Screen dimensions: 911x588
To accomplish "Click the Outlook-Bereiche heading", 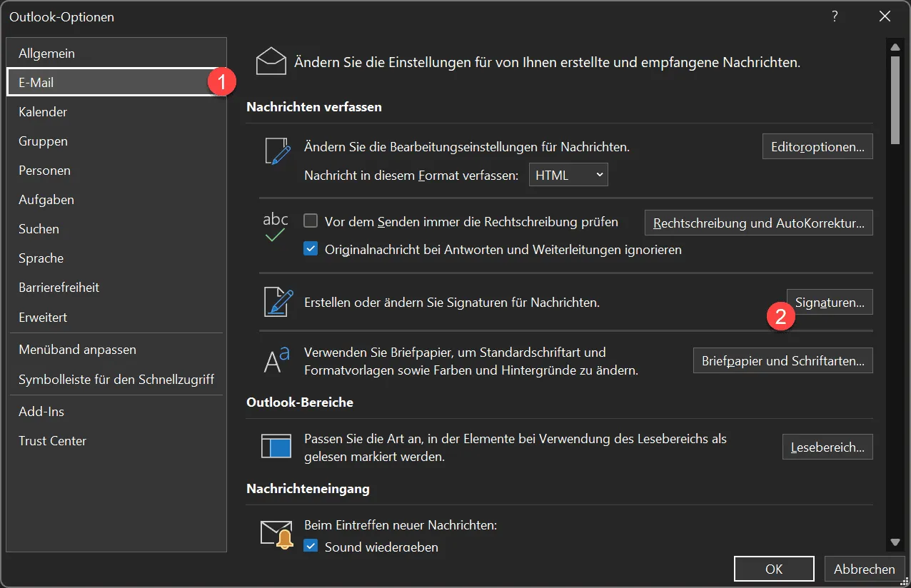I will tap(300, 402).
